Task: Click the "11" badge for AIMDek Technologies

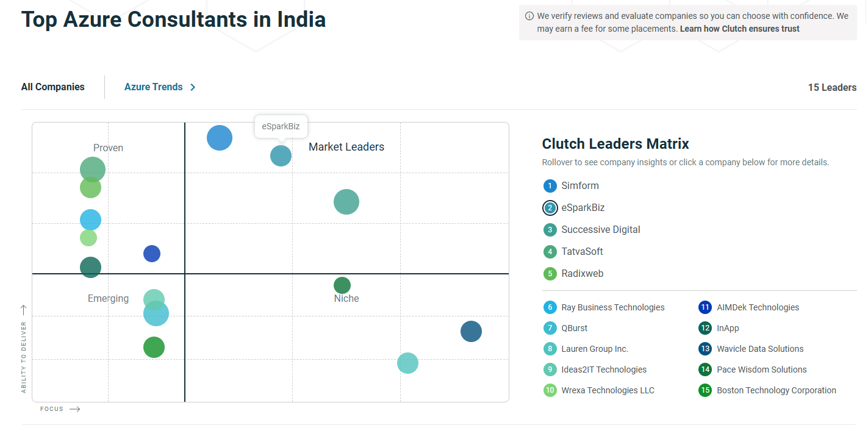Action: [x=705, y=307]
